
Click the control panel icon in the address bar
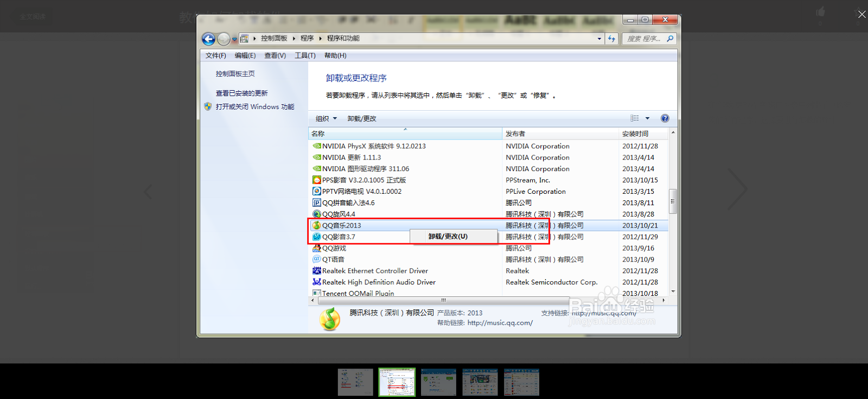click(245, 39)
